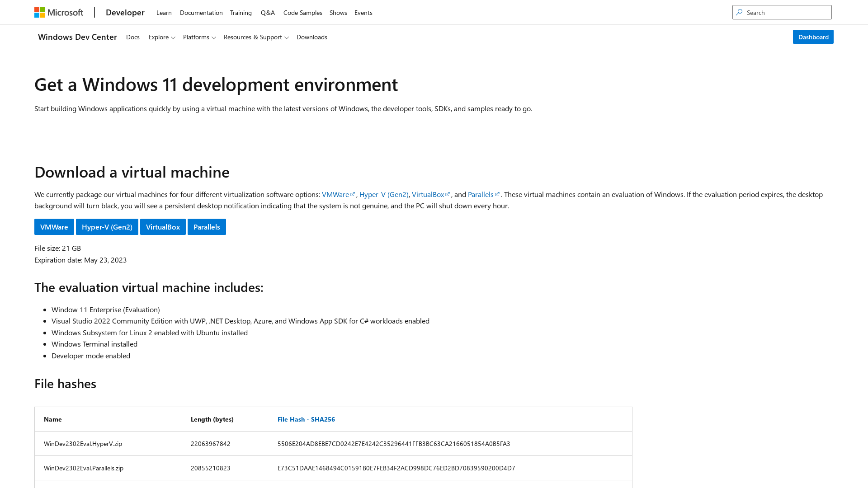Expand the Platforms dropdown menu
Screen dimensions: 868x488
tap(200, 37)
